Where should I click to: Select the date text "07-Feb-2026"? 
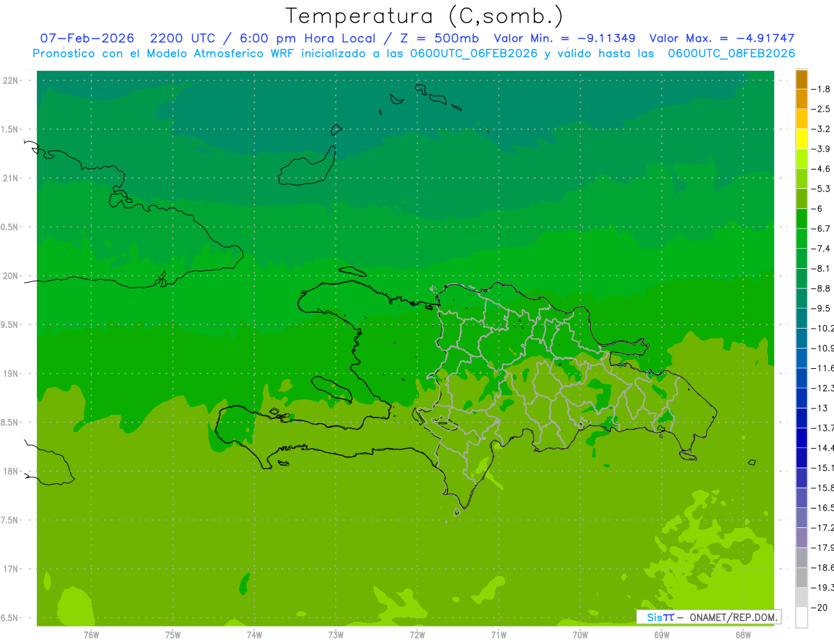tap(87, 38)
